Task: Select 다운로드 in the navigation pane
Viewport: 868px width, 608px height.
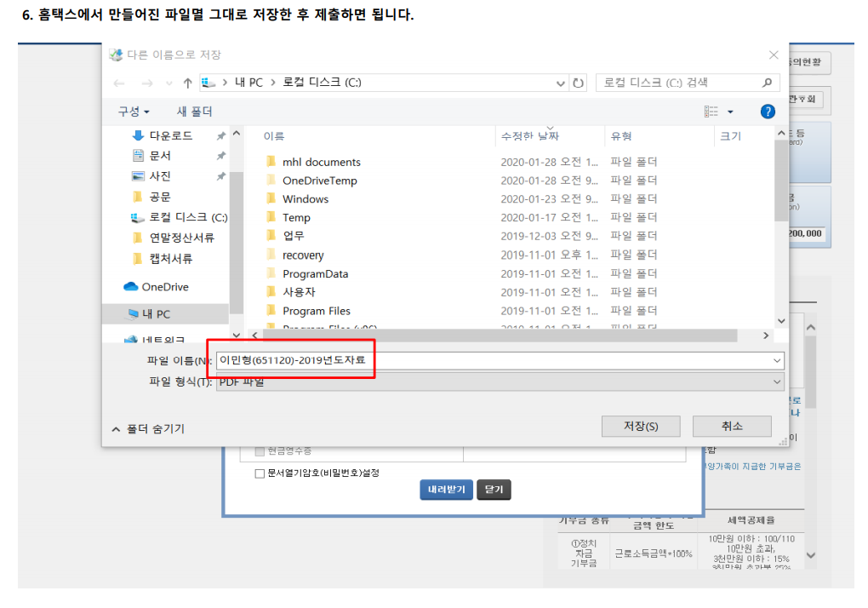Action: (x=170, y=135)
